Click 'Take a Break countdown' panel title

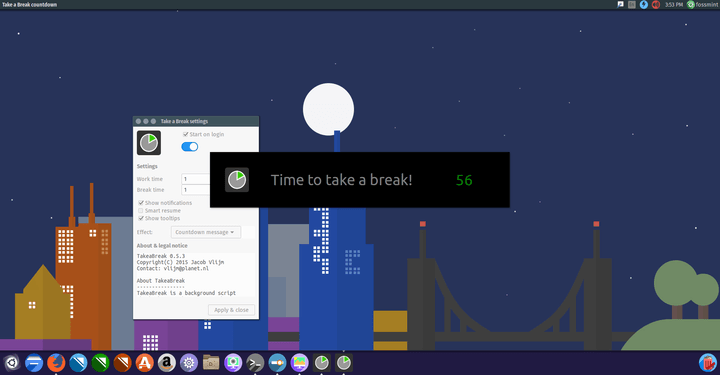[29, 5]
